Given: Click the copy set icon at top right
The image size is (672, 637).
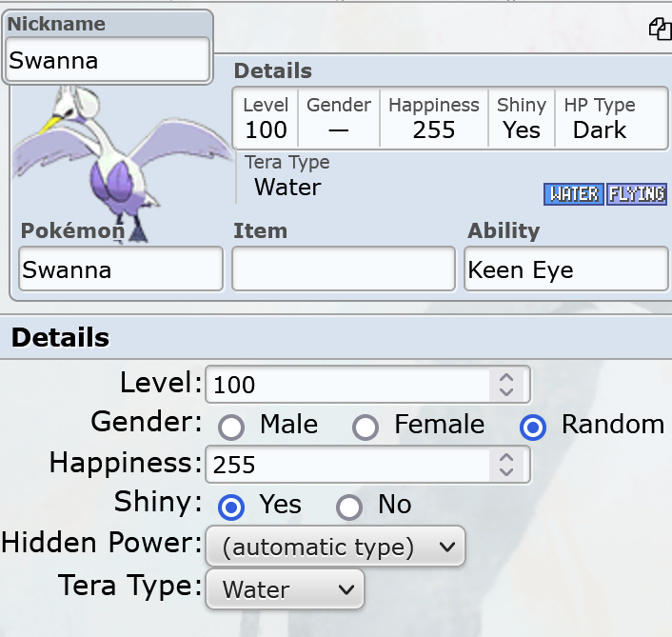Looking at the screenshot, I should click(661, 30).
